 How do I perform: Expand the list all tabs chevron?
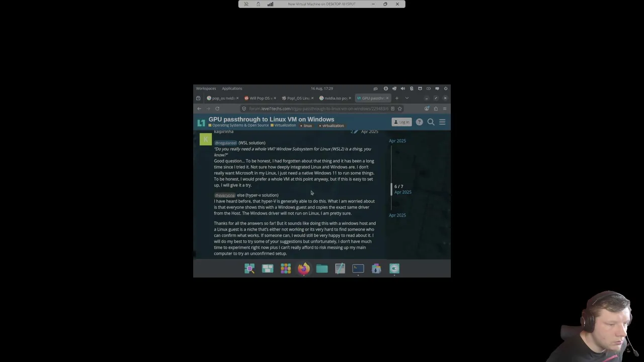tap(407, 98)
